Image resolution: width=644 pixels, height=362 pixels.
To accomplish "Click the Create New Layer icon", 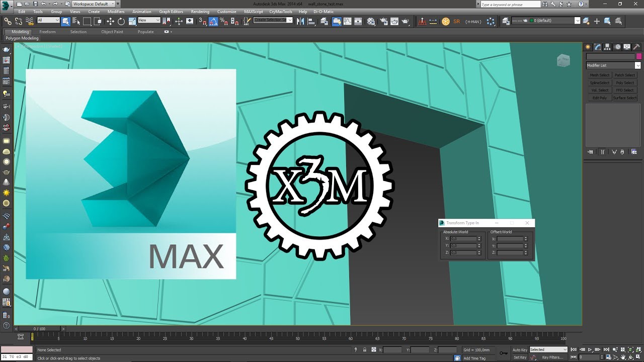I will click(x=587, y=21).
